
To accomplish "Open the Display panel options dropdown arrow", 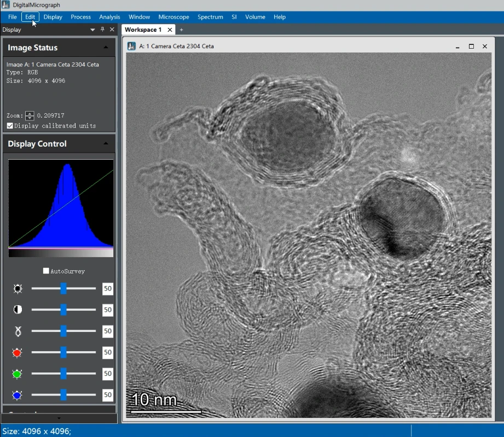I will pyautogui.click(x=92, y=30).
